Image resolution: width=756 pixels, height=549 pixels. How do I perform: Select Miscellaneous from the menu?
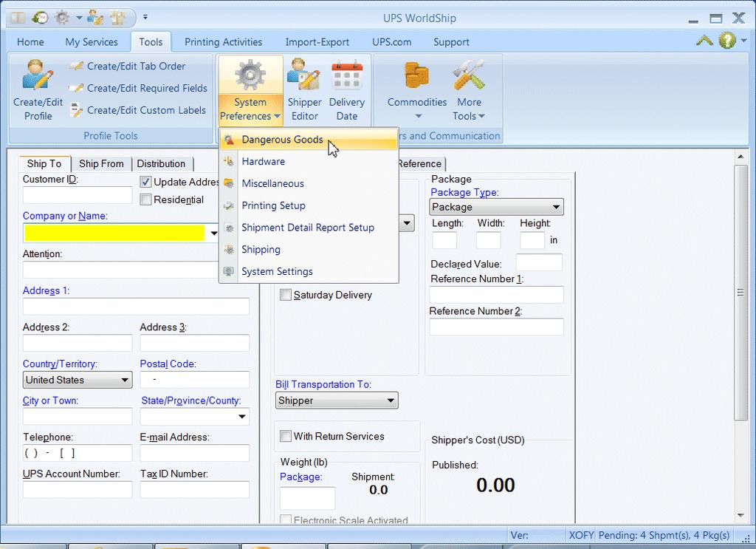309,184
